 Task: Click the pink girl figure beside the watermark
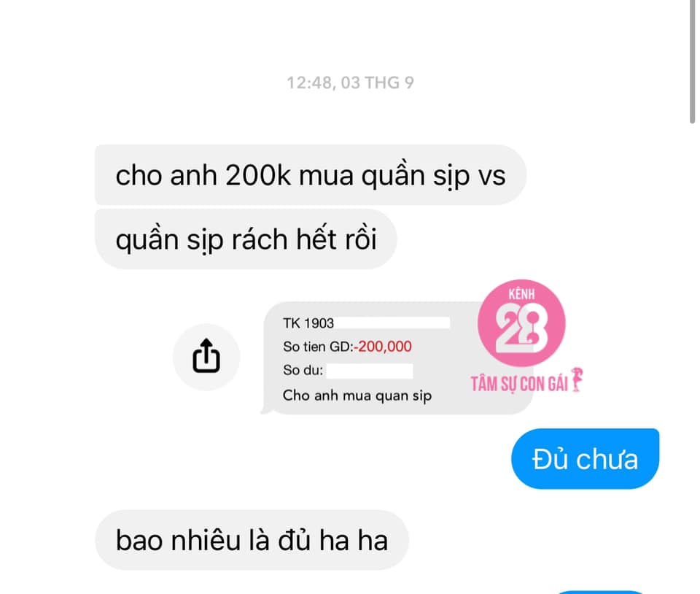point(577,379)
